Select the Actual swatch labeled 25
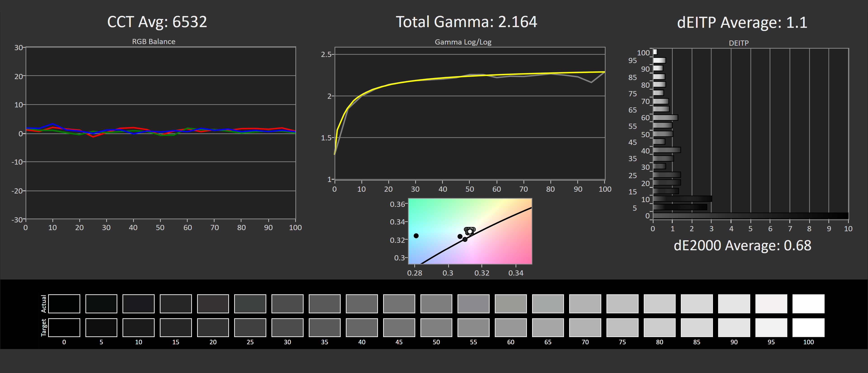This screenshot has height=373, width=868. (x=250, y=304)
